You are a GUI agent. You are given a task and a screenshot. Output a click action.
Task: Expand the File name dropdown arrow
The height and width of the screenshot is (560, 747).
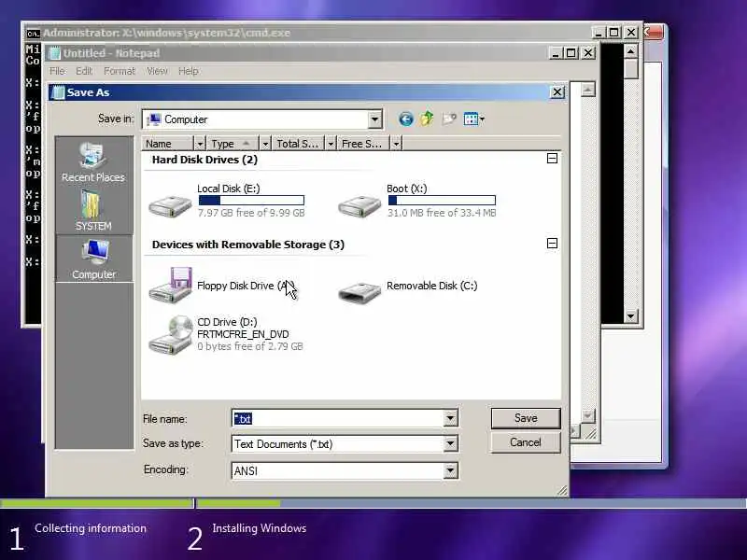[450, 418]
